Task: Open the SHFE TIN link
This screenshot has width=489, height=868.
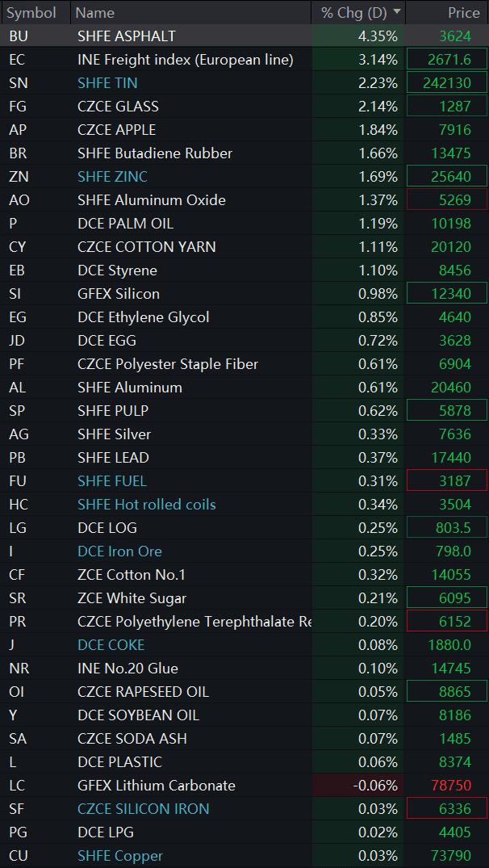Action: (107, 83)
